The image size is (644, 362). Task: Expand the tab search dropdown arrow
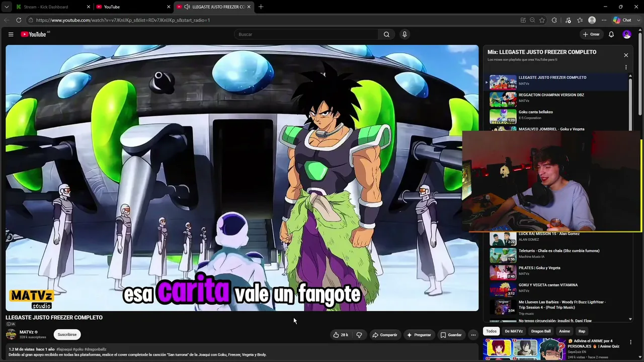point(7,7)
